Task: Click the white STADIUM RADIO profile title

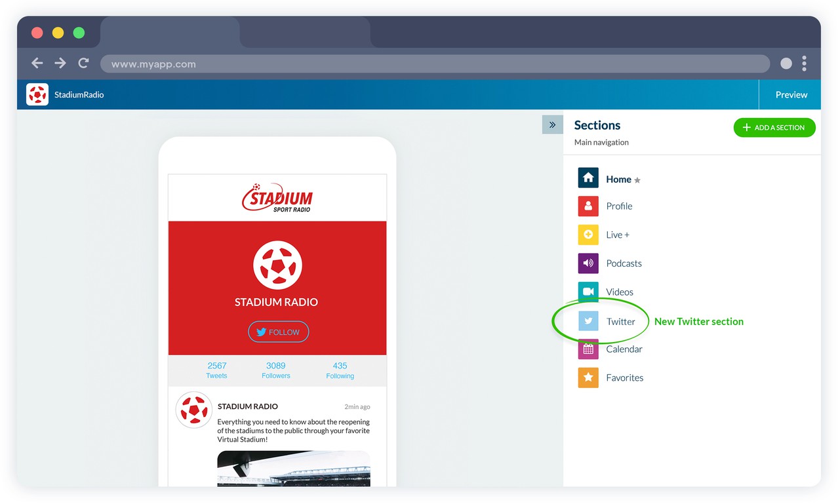Action: [x=277, y=302]
